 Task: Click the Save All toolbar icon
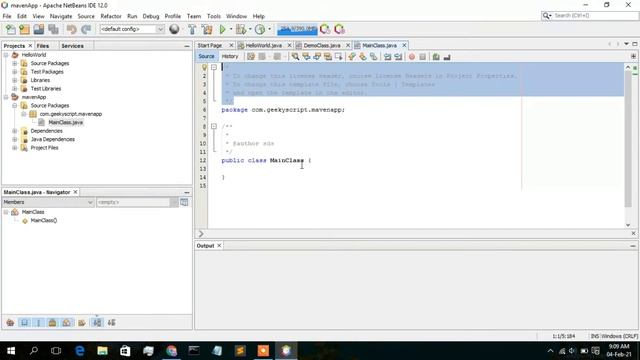pos(53,29)
